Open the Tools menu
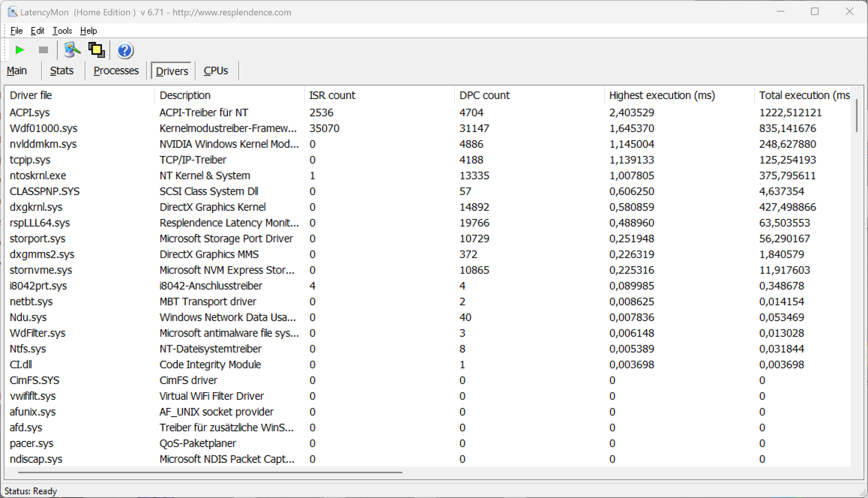 click(x=62, y=31)
